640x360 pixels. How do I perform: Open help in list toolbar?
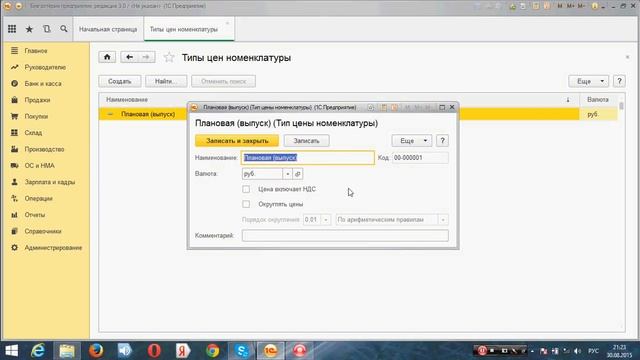coord(619,81)
